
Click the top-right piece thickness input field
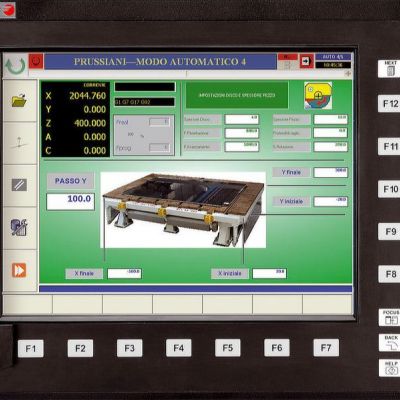(x=331, y=119)
